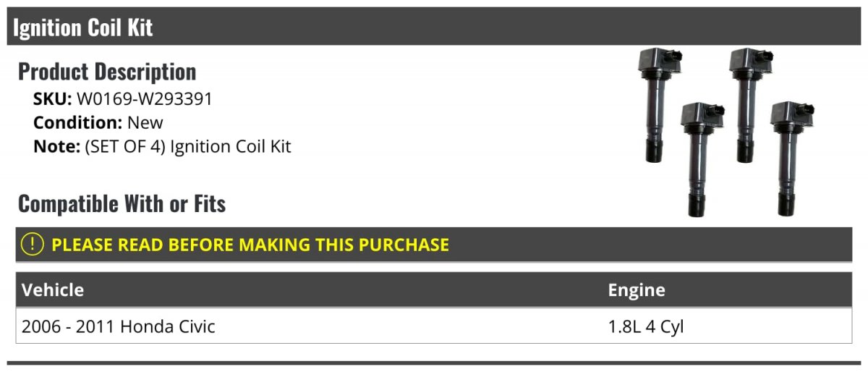Click the "Engine" column header
This screenshot has width=868, height=372.
point(637,290)
